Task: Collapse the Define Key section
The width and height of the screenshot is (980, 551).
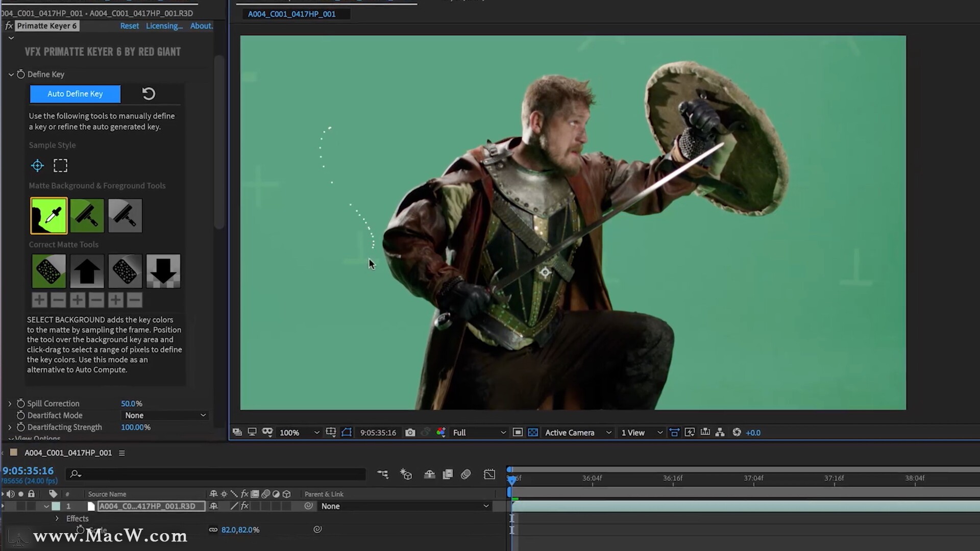Action: pyautogui.click(x=11, y=74)
